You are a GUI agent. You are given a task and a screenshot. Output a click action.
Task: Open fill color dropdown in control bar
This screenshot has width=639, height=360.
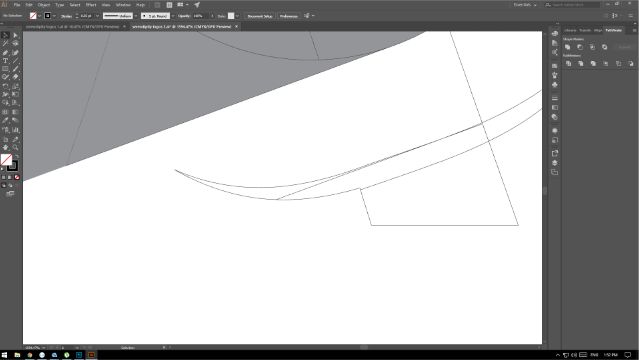39,16
